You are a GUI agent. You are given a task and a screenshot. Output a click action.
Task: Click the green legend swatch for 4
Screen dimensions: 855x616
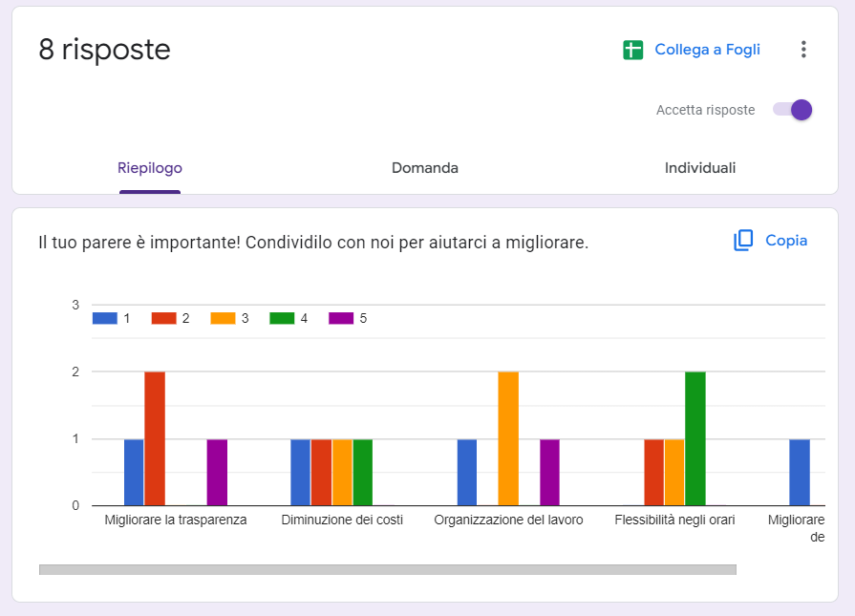282,318
